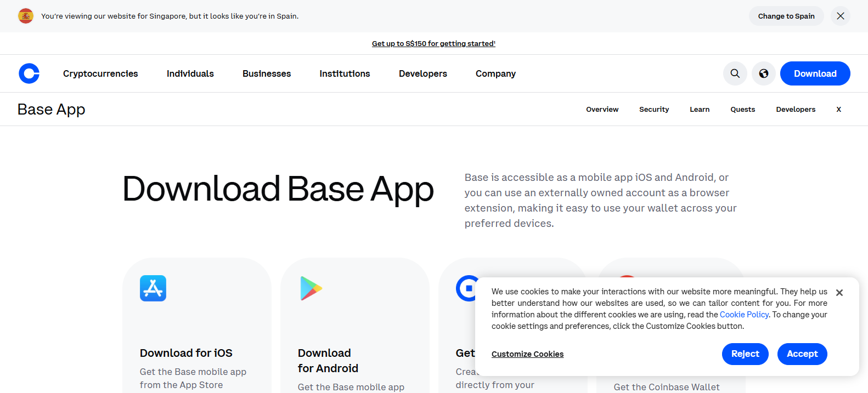Go to the Learn tab
This screenshot has width=868, height=393.
[x=700, y=110]
